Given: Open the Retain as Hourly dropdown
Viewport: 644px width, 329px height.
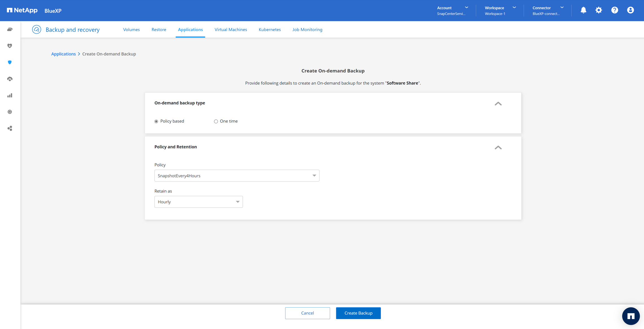Looking at the screenshot, I should (x=198, y=202).
